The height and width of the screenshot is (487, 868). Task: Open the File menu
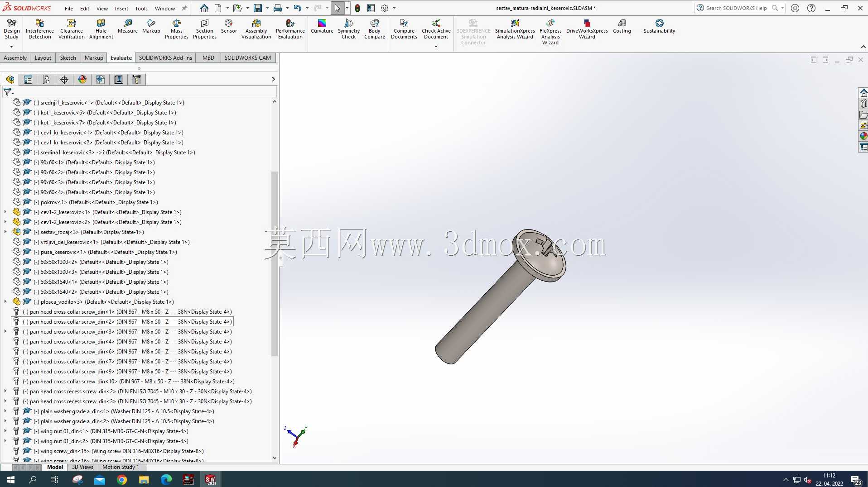pos(69,8)
